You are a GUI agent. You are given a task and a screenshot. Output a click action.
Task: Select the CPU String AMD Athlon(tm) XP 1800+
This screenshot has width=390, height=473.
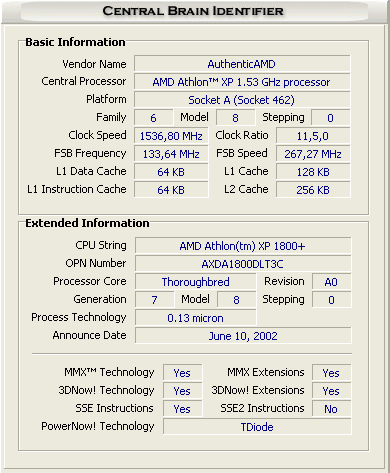243,246
